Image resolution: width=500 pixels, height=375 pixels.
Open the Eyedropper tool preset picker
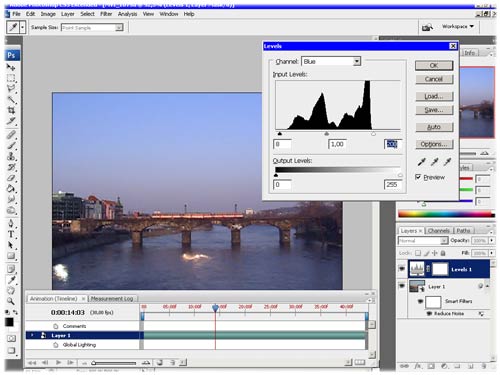pos(22,28)
